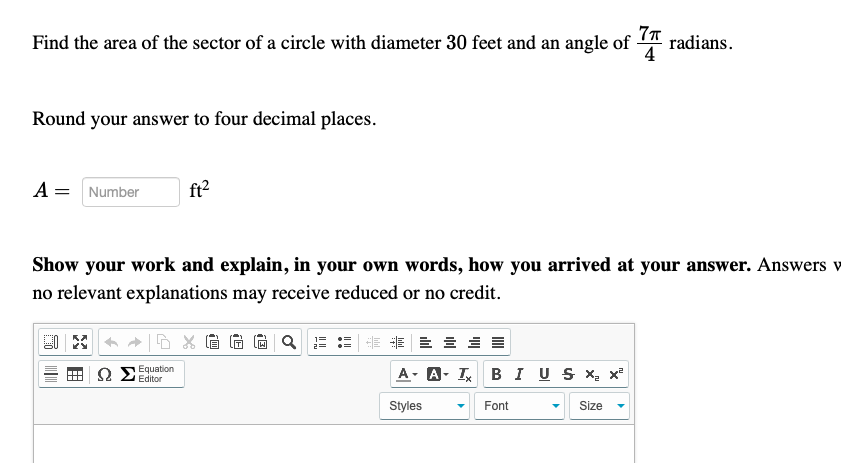Click inside the explanation text area

pyautogui.click(x=334, y=444)
